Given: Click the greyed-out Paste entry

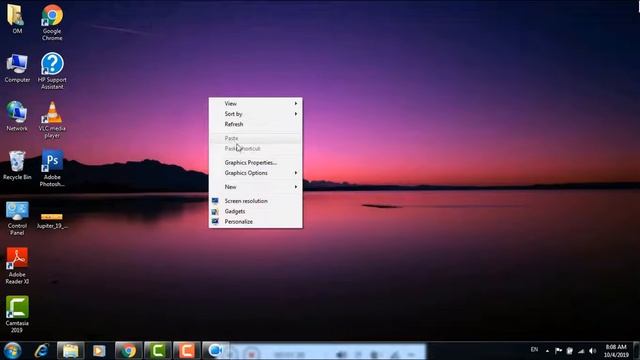Looking at the screenshot, I should pyautogui.click(x=256, y=138).
